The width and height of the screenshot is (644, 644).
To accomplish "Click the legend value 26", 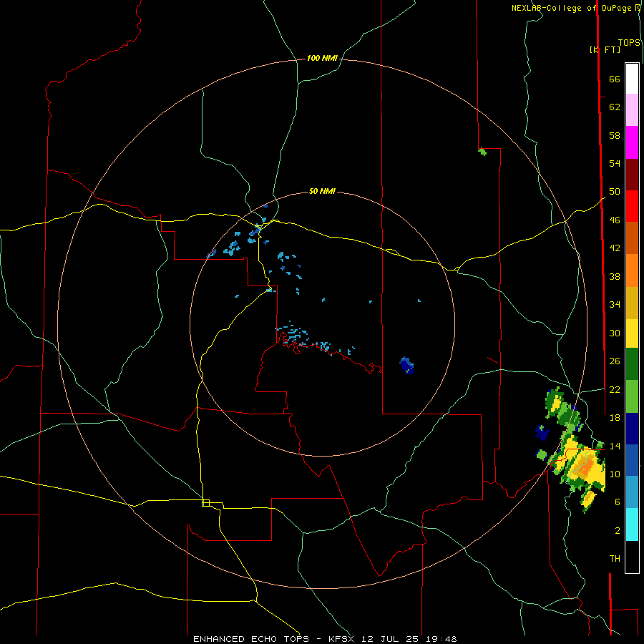I will pyautogui.click(x=615, y=361).
